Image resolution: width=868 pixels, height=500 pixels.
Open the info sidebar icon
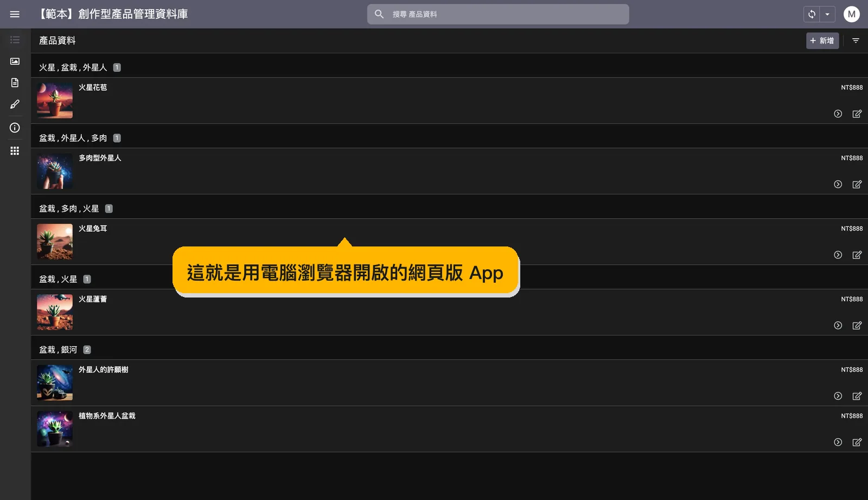[x=15, y=128]
